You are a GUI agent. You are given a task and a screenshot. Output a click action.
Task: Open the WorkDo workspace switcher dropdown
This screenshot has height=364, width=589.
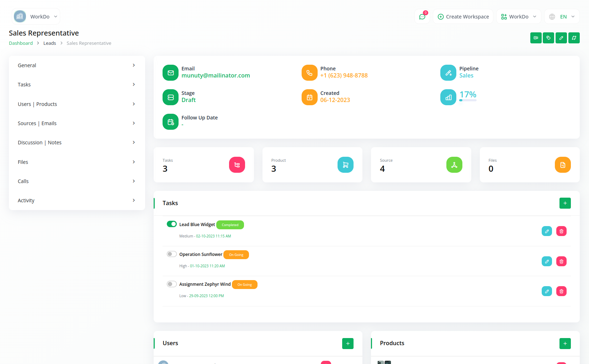tap(519, 17)
